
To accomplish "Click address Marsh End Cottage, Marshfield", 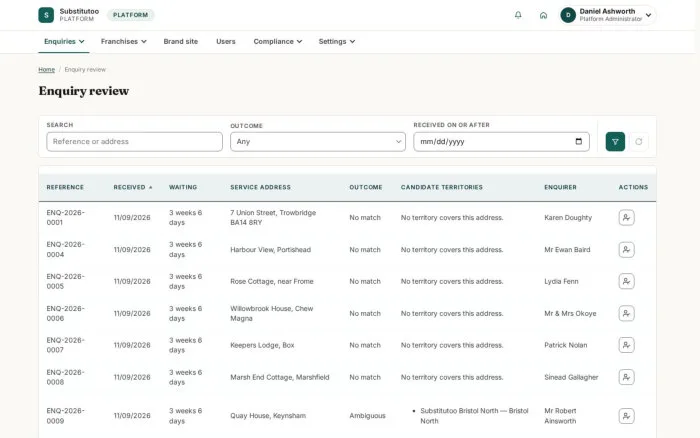I will pyautogui.click(x=279, y=377).
